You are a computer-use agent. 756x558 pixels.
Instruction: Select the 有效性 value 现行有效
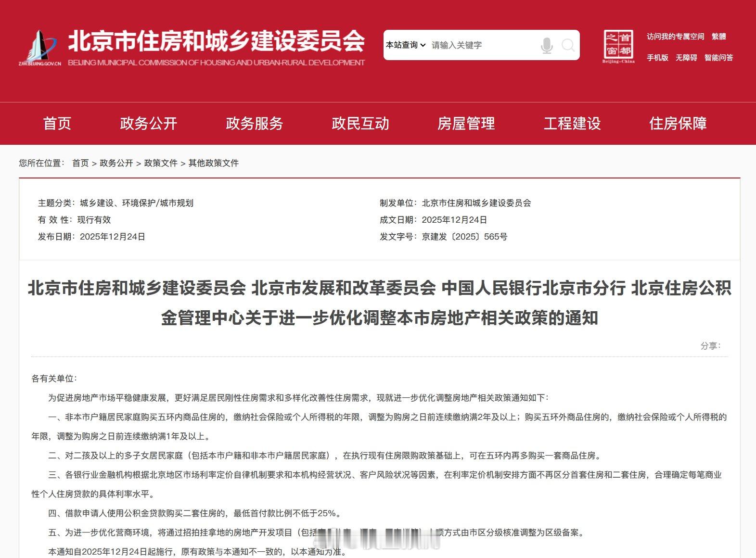pos(94,220)
